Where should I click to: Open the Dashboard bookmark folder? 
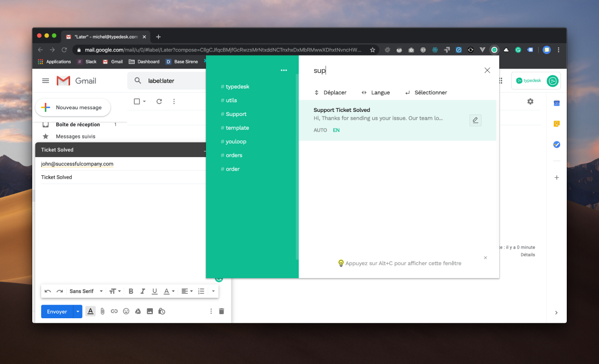(144, 61)
